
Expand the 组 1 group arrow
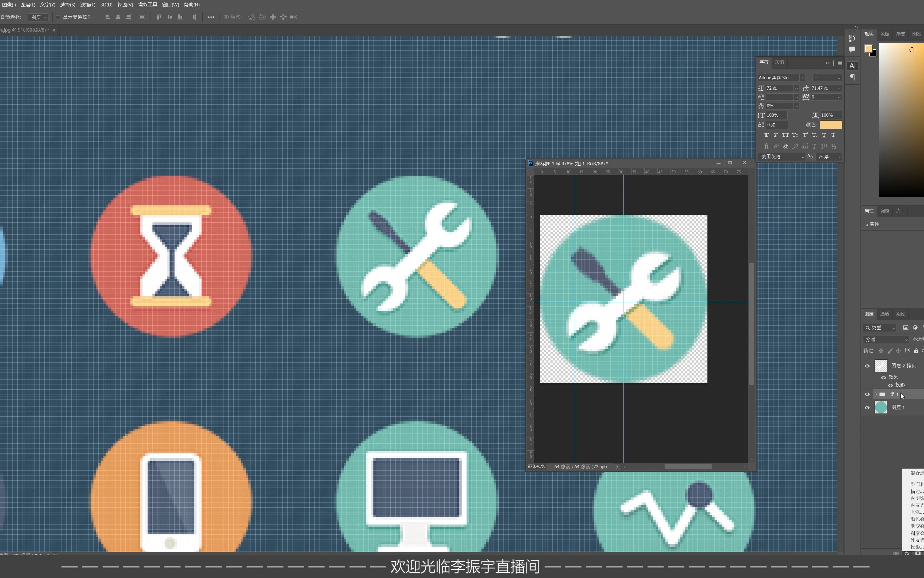coord(876,394)
